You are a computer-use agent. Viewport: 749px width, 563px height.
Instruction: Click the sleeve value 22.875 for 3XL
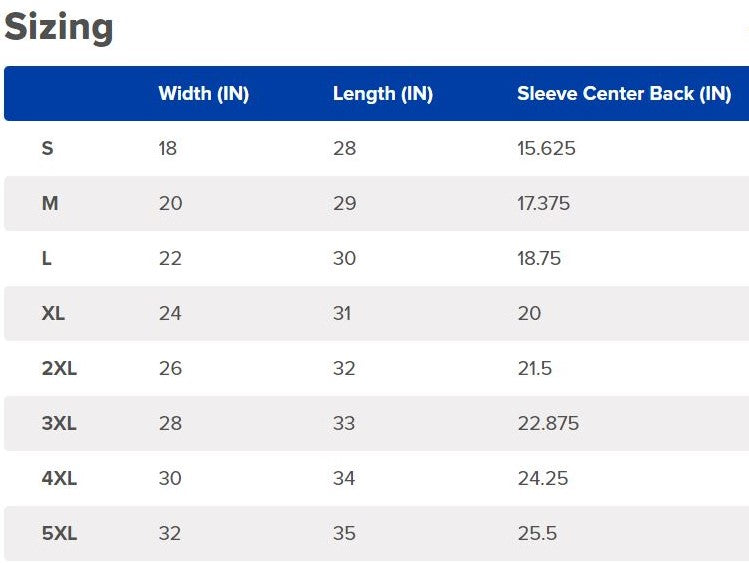coord(548,424)
